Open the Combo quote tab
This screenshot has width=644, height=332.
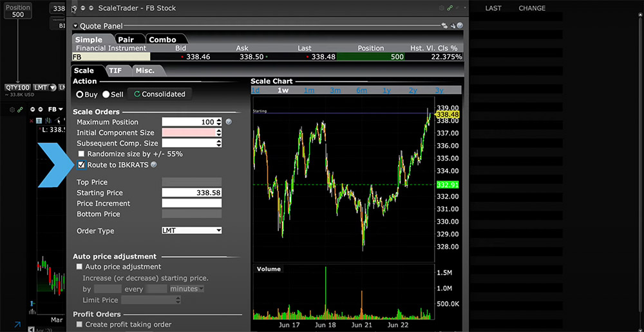[162, 40]
